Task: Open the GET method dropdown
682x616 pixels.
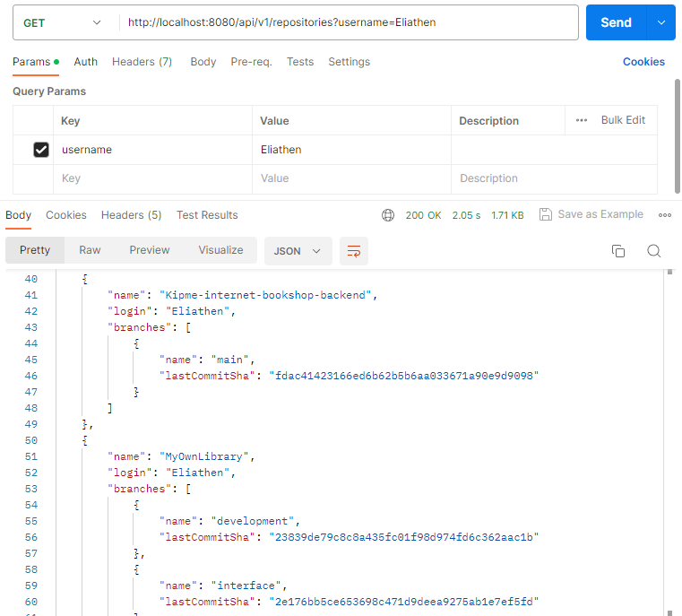Action: [x=63, y=22]
